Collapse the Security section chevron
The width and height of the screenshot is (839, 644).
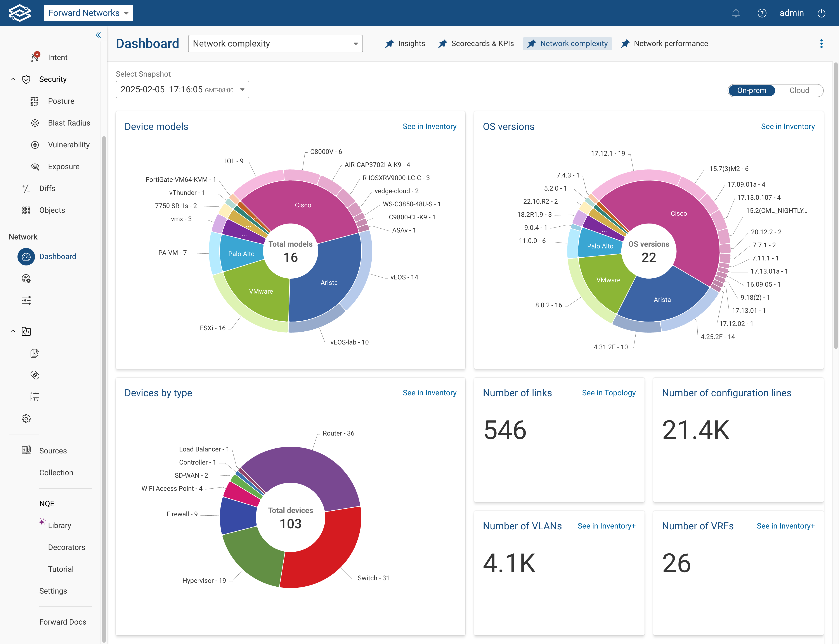pyautogui.click(x=13, y=79)
